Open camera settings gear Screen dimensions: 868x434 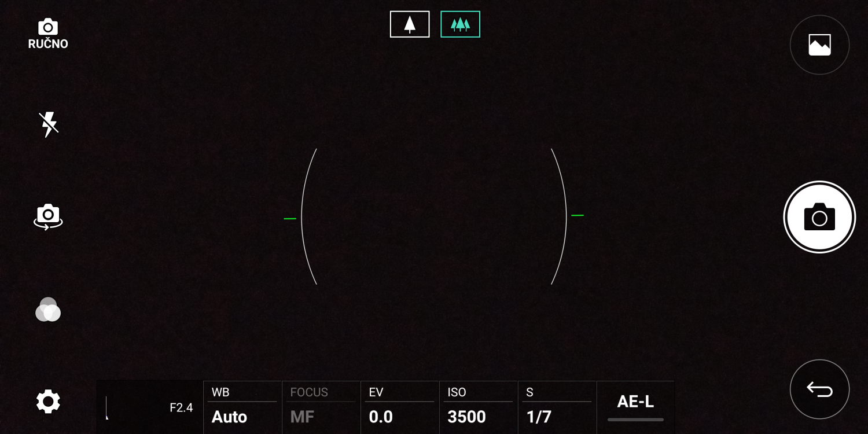[48, 401]
